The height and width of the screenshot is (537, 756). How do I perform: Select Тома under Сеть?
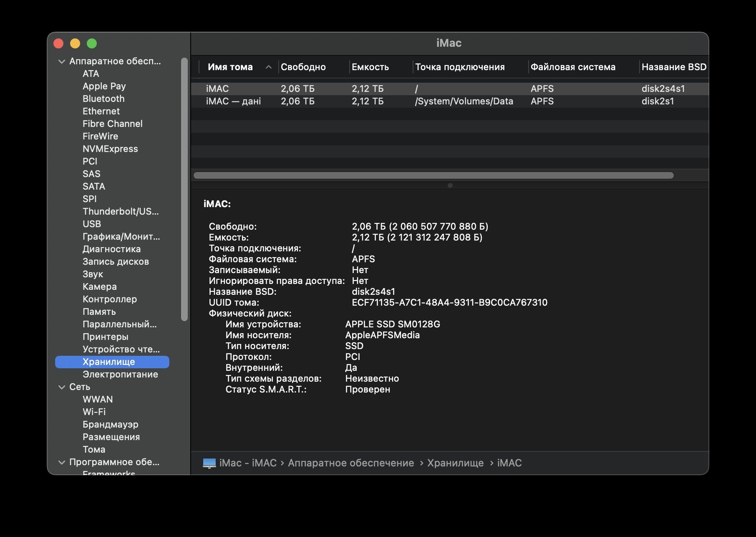click(94, 450)
